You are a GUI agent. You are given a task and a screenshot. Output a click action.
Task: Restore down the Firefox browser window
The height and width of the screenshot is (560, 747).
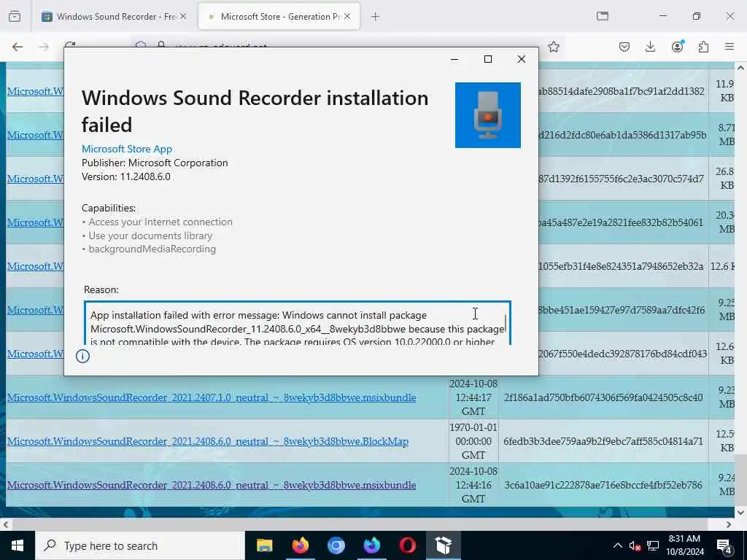pyautogui.click(x=697, y=16)
